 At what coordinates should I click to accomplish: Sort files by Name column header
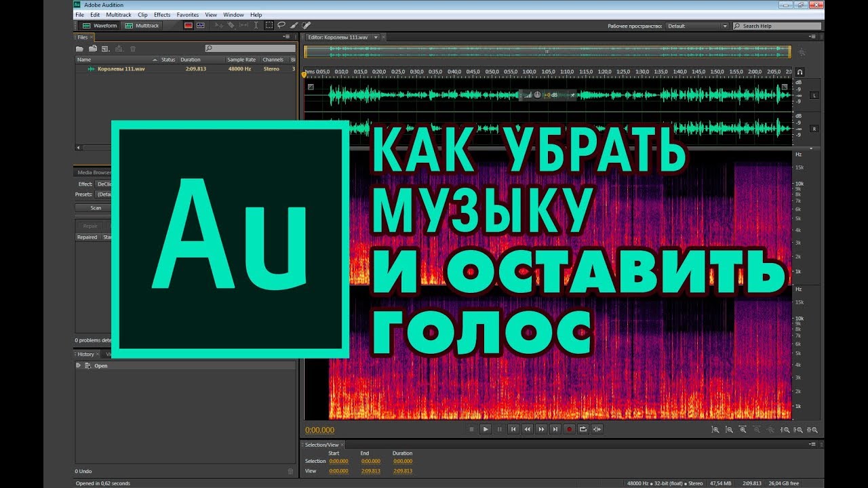(x=115, y=60)
